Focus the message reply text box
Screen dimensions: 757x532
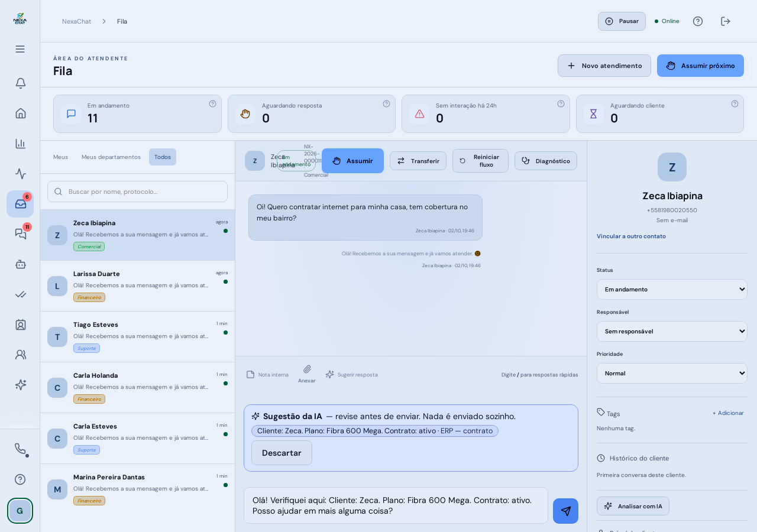point(396,505)
